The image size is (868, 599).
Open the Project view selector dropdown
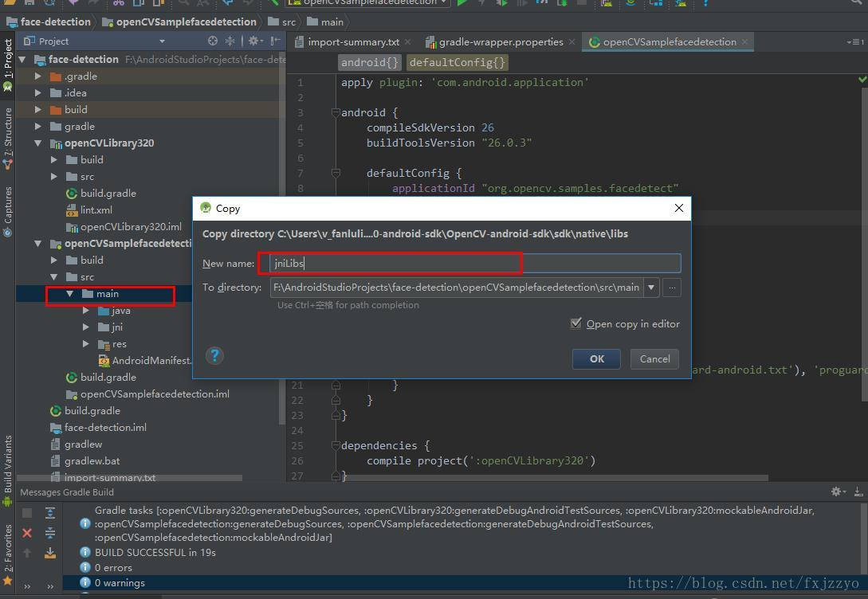coord(162,41)
